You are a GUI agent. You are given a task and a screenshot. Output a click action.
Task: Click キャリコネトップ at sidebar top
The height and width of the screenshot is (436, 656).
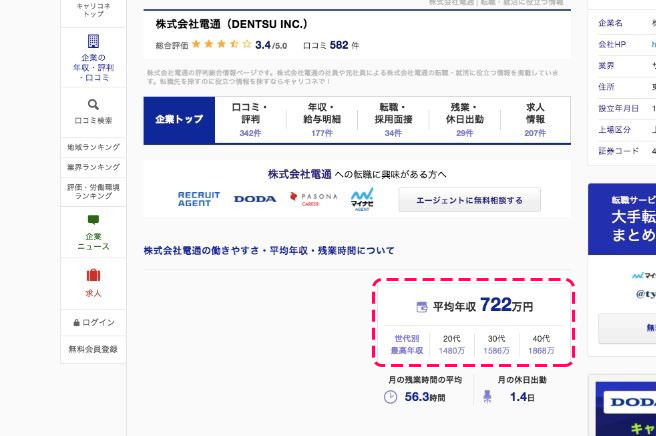pyautogui.click(x=93, y=10)
